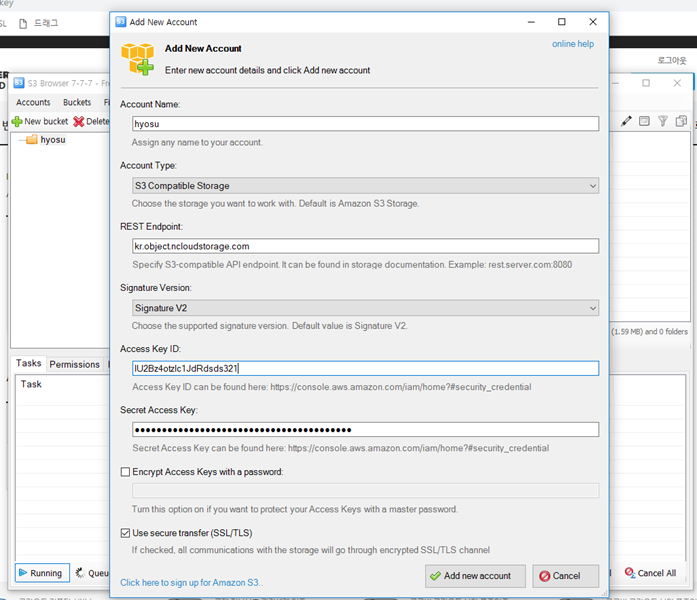Open the Account Type dropdown

click(x=365, y=186)
